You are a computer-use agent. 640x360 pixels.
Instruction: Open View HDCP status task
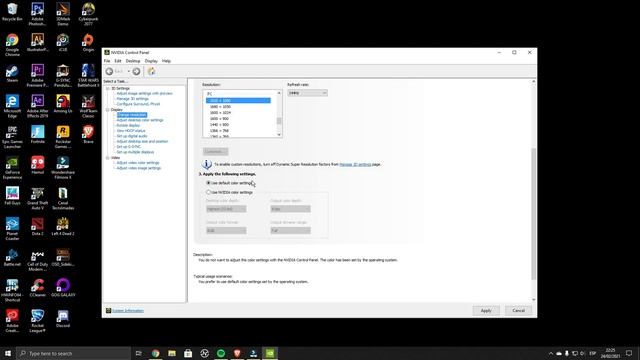(x=131, y=131)
